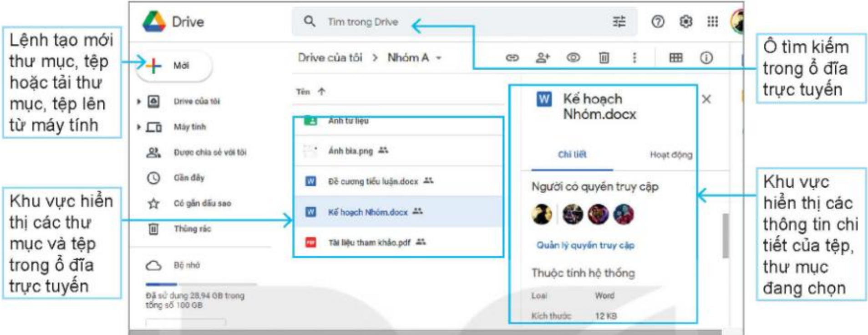868x335 pixels.
Task: Click the account profile avatar
Action: point(737,21)
